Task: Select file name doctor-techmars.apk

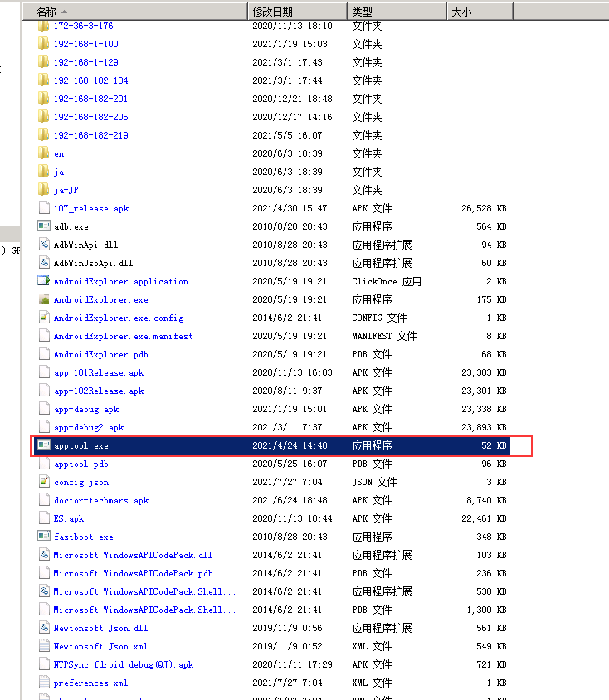Action: (x=101, y=500)
